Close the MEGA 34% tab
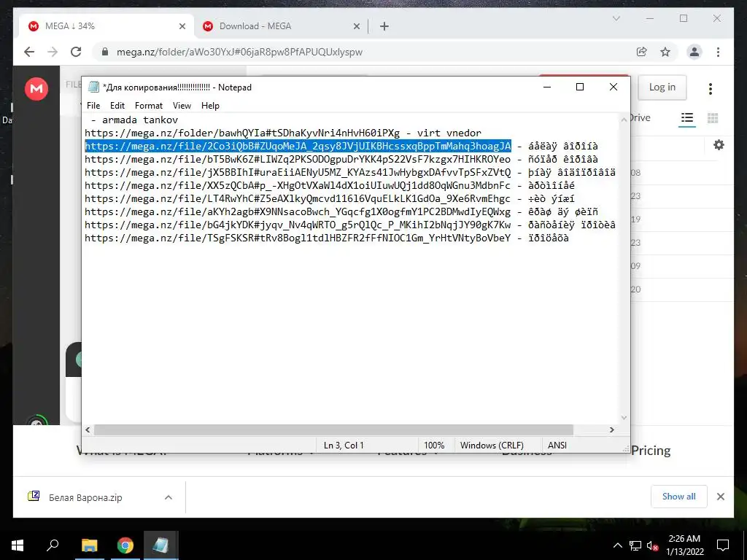 click(x=182, y=26)
